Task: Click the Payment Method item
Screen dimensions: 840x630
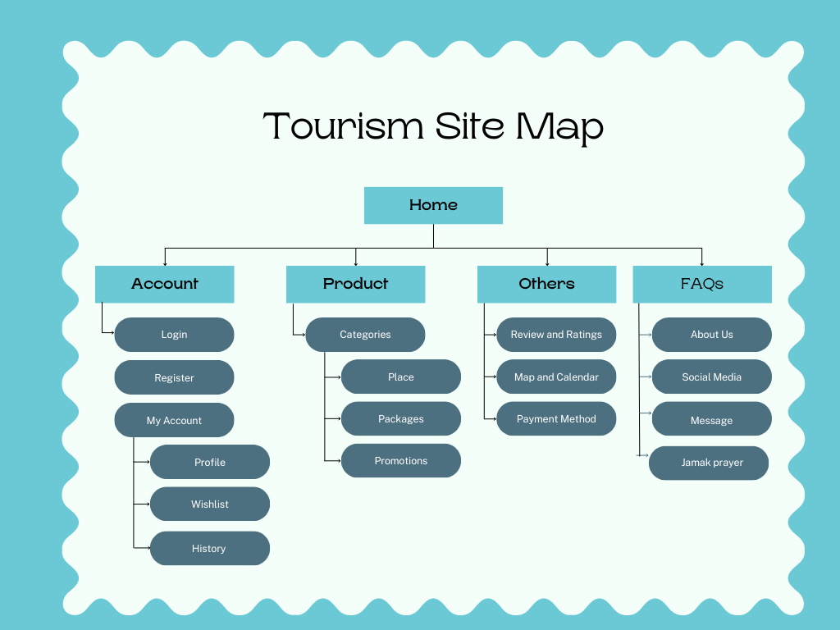Action: 556,418
